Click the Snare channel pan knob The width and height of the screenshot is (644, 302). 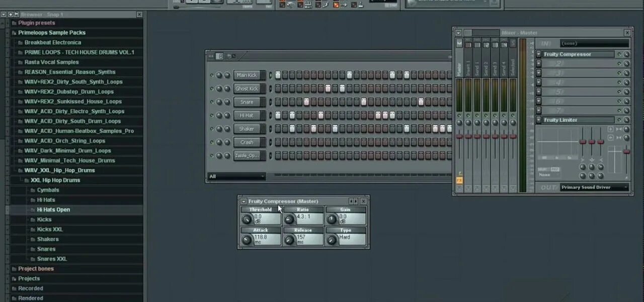coord(219,102)
